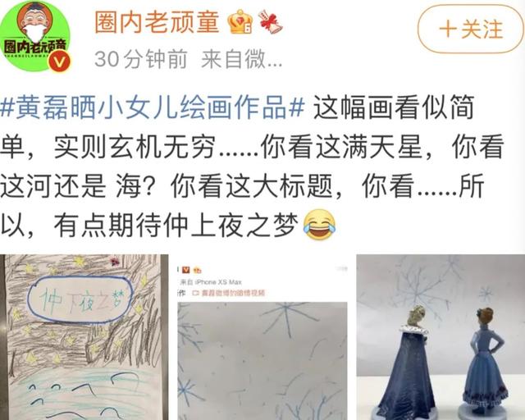
Task: Click the small V badge in middle thumbnail
Action: click(186, 270)
